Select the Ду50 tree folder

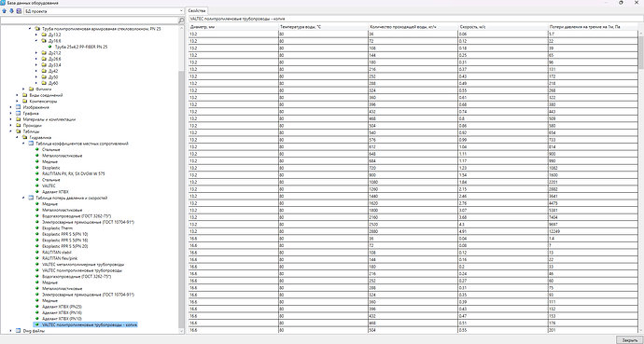click(x=53, y=77)
